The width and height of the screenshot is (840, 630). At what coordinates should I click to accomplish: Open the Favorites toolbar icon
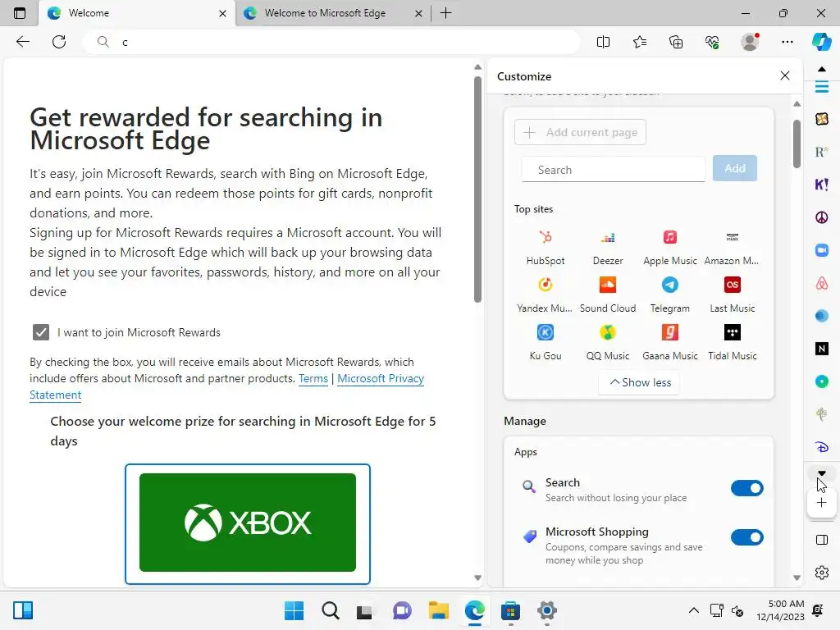point(640,42)
